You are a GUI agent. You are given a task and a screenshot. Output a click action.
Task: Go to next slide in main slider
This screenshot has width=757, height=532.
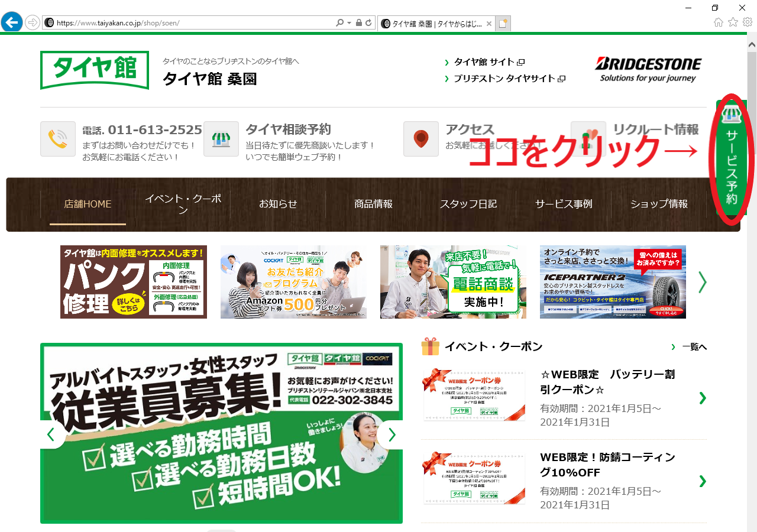[x=391, y=434]
